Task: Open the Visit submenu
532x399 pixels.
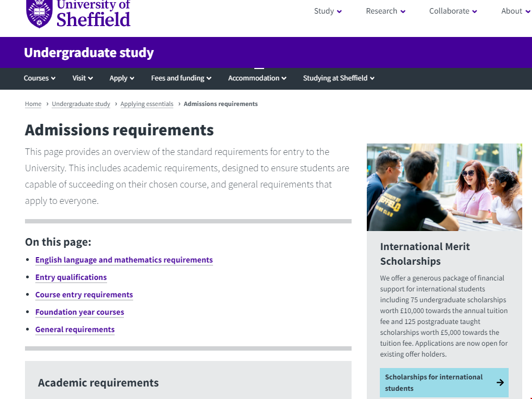Action: [x=83, y=78]
